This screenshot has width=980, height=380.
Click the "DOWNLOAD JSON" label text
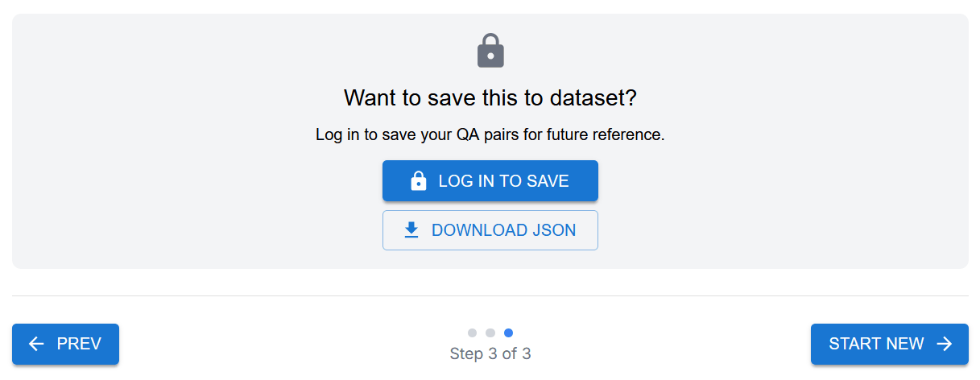504,230
